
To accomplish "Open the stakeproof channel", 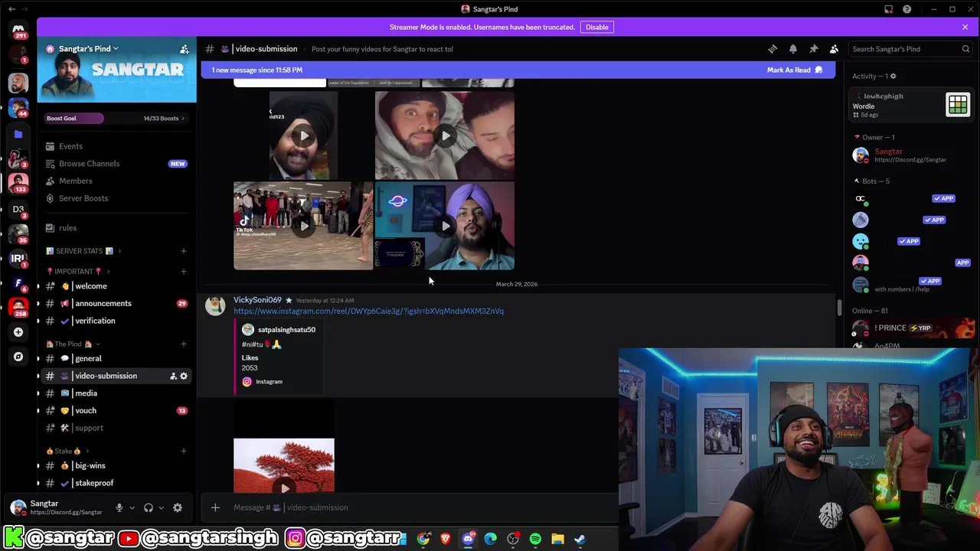I will pyautogui.click(x=116, y=483).
